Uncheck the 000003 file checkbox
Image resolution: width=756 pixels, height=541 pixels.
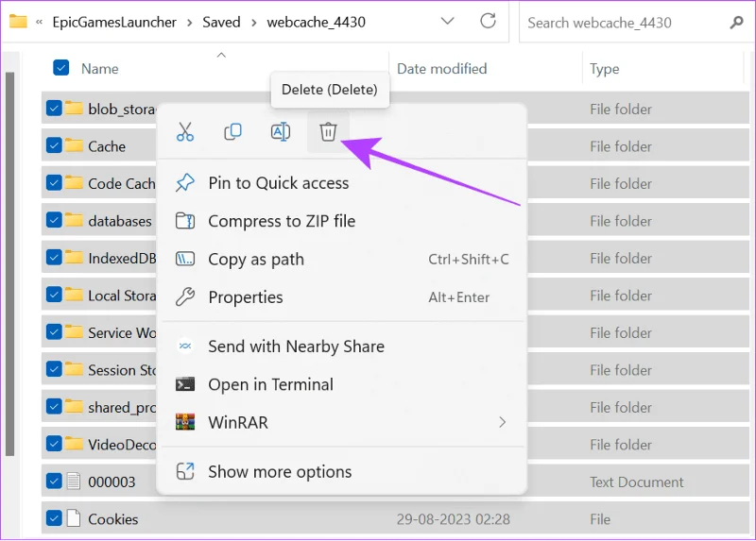[x=54, y=481]
